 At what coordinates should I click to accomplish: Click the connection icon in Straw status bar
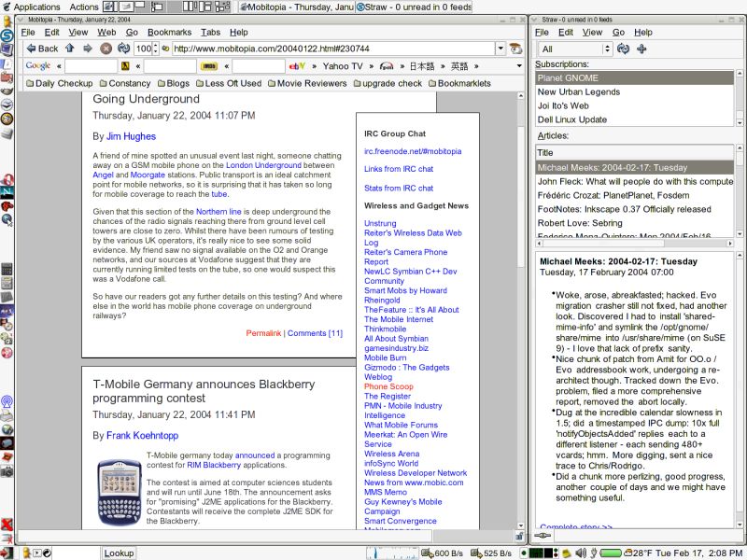point(543,536)
